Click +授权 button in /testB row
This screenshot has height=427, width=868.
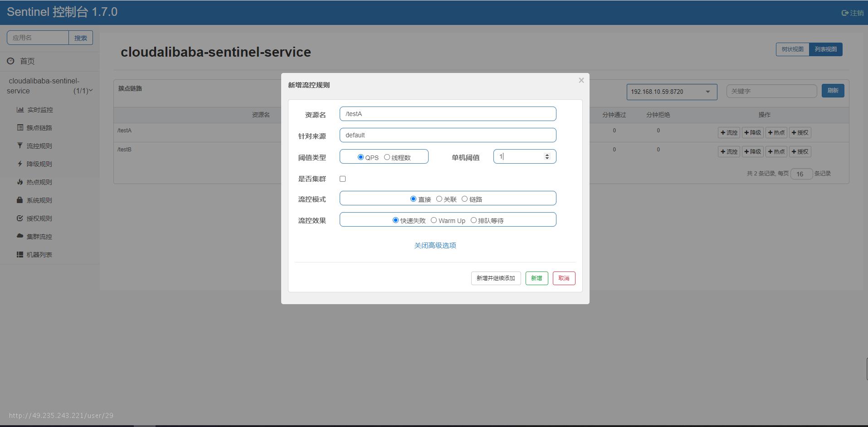click(800, 152)
